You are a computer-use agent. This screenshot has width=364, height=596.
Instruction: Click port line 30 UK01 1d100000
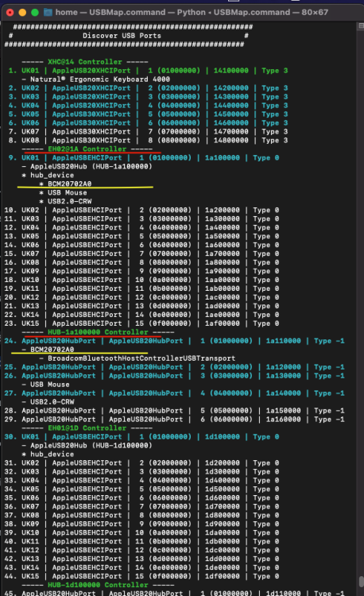point(141,437)
